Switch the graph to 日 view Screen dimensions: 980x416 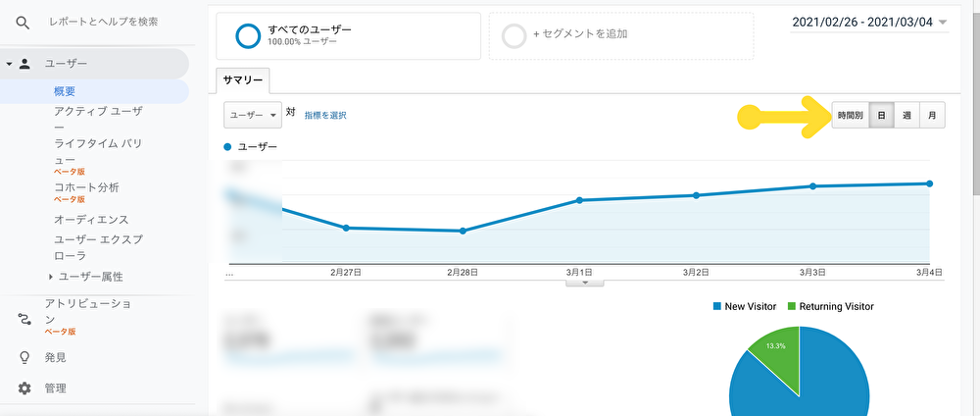[x=881, y=116]
